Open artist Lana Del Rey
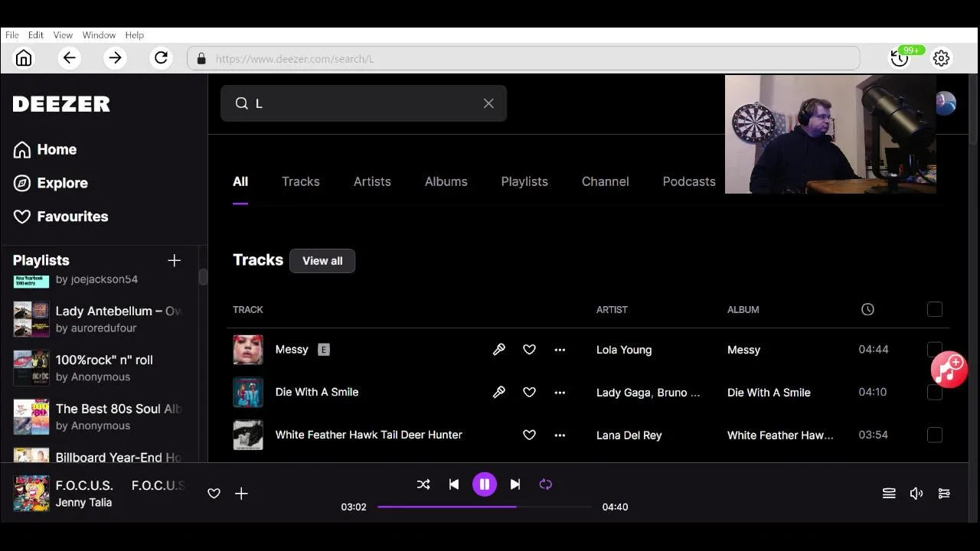 [x=629, y=435]
